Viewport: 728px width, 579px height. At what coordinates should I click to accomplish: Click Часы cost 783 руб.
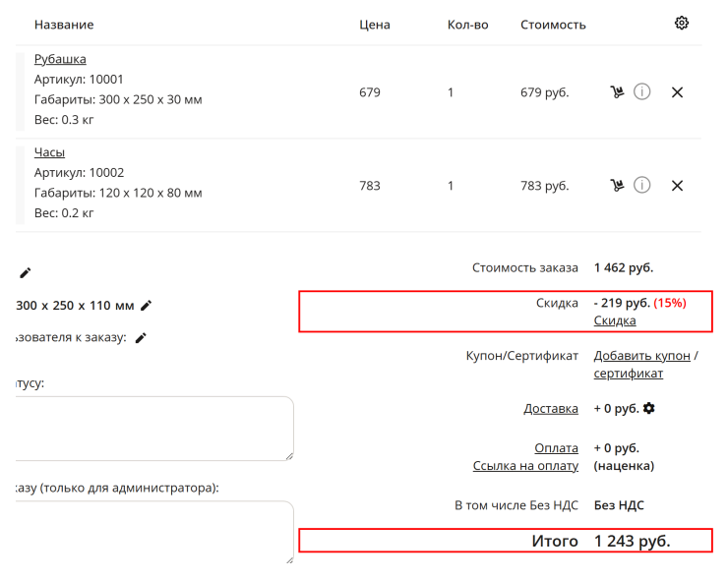pyautogui.click(x=544, y=186)
